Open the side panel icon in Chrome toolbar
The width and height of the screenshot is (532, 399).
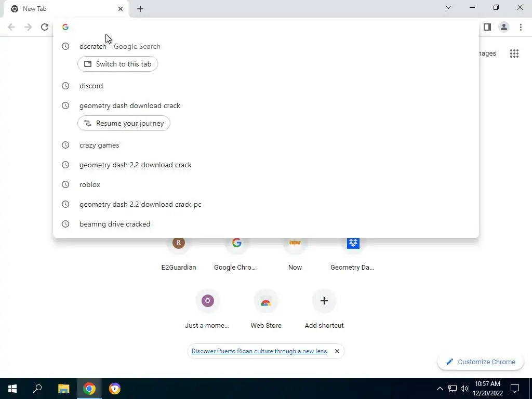click(487, 27)
